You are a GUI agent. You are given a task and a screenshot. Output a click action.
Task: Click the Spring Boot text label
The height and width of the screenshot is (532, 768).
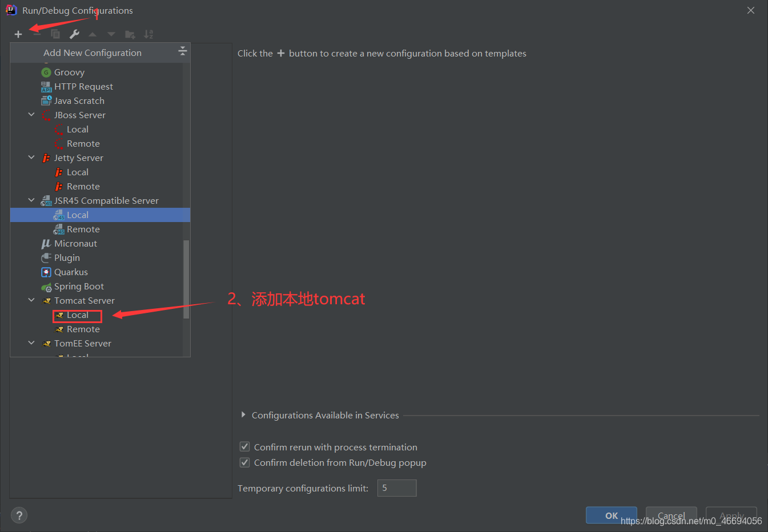[79, 287]
